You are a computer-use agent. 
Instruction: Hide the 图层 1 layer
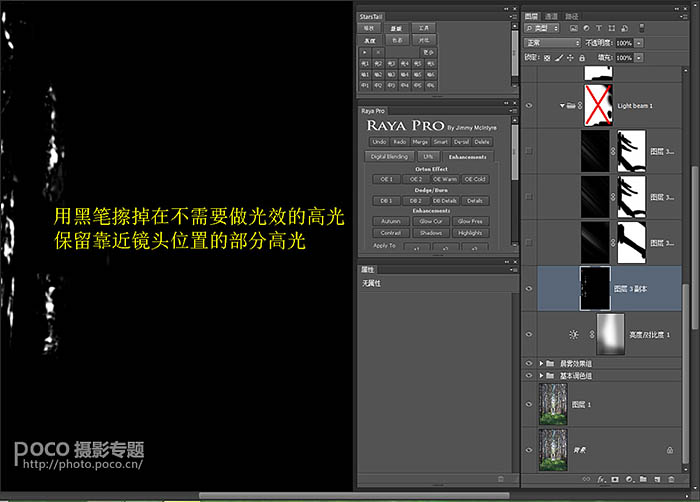click(x=529, y=405)
